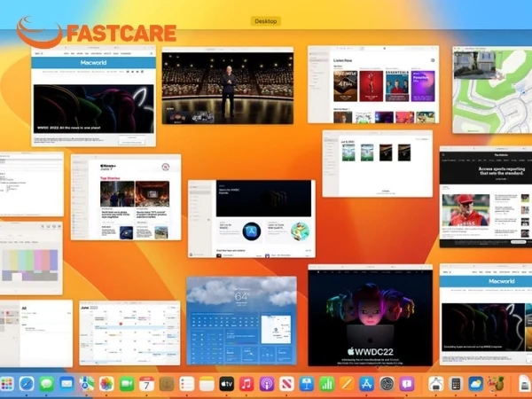Open Weather from the Dock
532x399 pixels.
[476, 384]
